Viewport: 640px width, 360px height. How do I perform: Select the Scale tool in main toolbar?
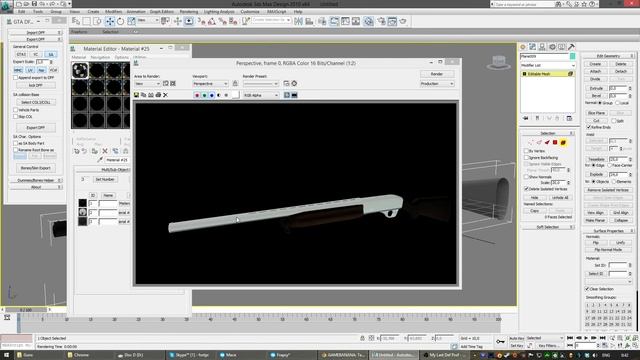[x=131, y=21]
